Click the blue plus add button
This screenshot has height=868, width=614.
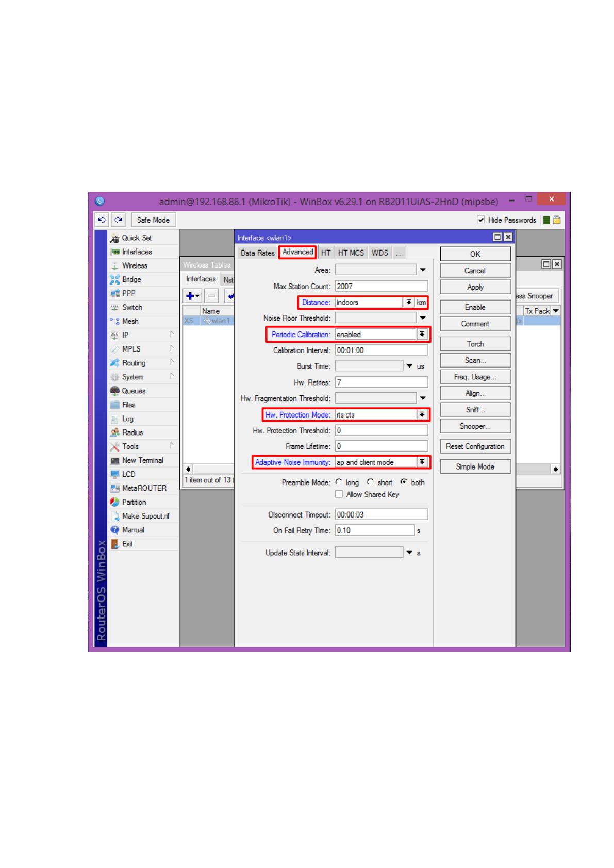tap(193, 296)
